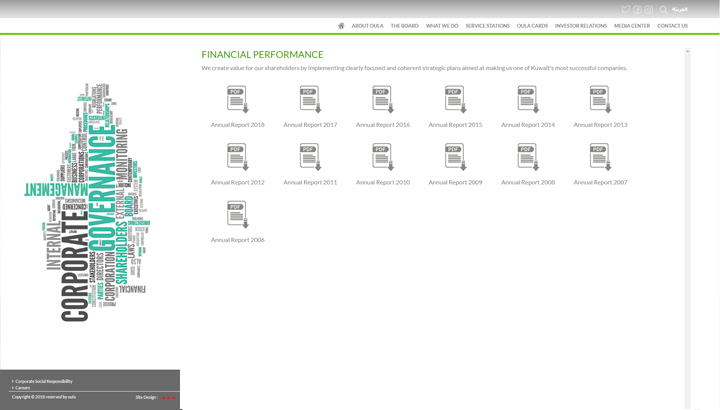This screenshot has width=720, height=410.
Task: Click the copyright reserved by oula text
Action: click(44, 397)
